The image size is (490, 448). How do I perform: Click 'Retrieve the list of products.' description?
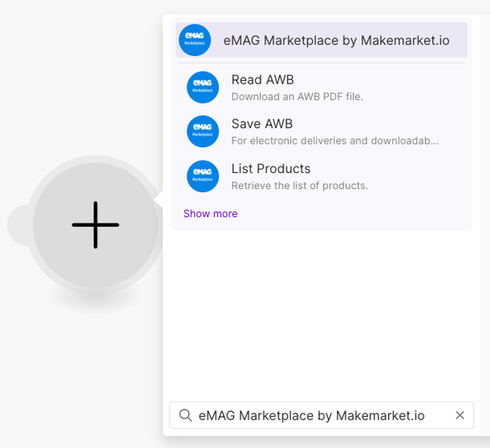point(299,186)
